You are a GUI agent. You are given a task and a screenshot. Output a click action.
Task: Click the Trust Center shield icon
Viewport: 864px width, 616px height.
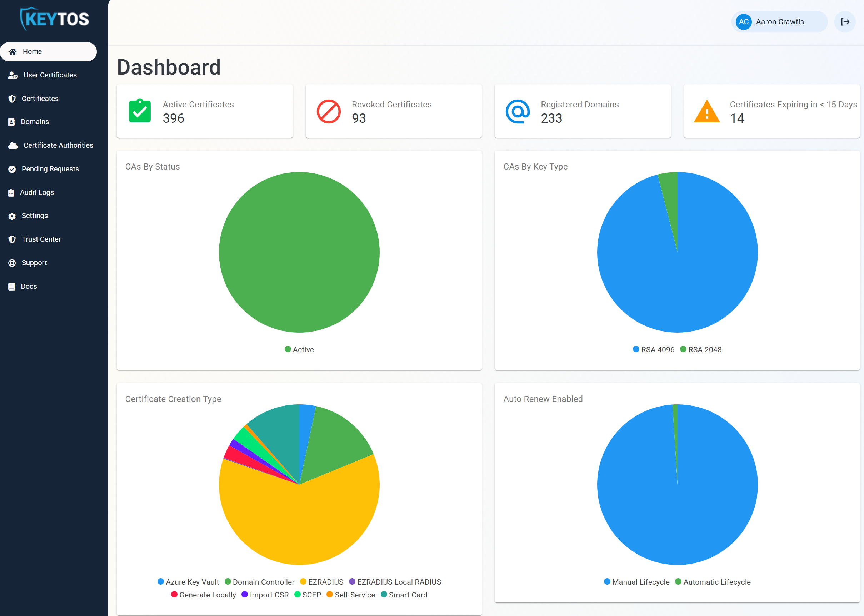12,239
